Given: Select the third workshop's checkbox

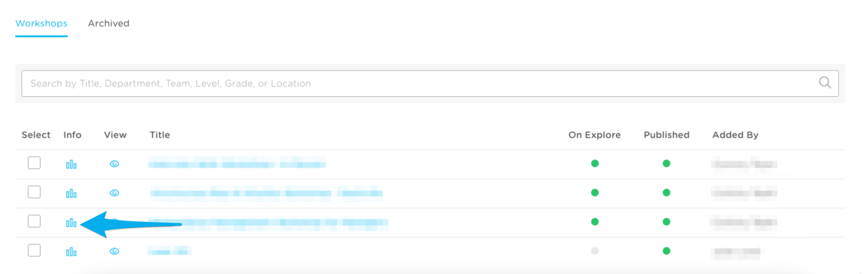Looking at the screenshot, I should point(34,221).
